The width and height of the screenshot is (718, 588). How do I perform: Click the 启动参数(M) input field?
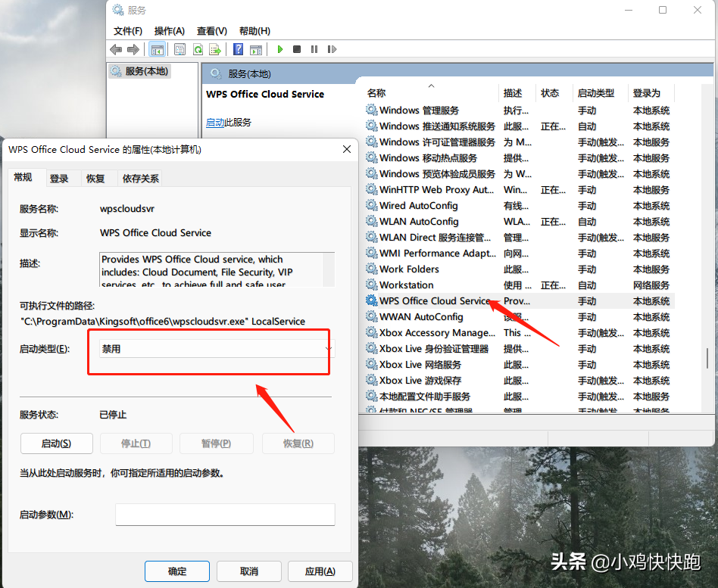225,515
